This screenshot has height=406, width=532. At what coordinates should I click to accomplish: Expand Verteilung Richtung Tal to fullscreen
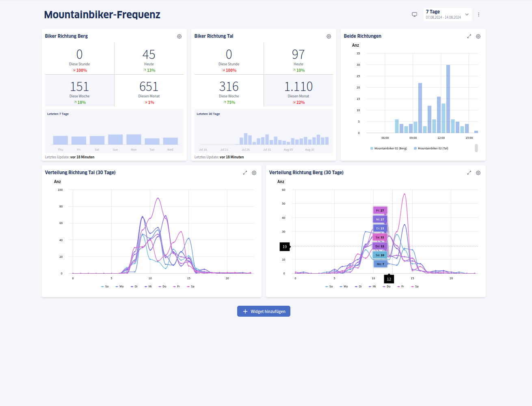(x=245, y=173)
